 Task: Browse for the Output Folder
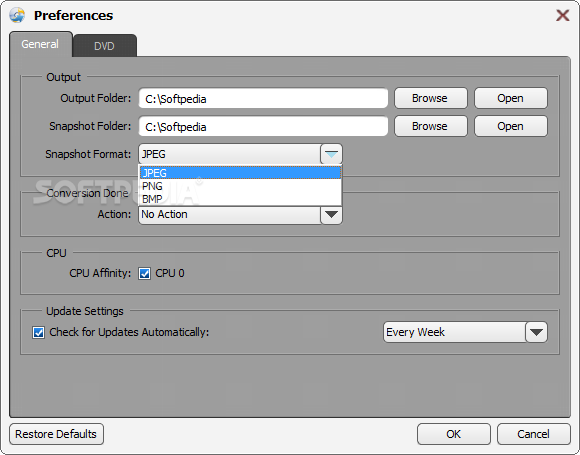point(431,98)
